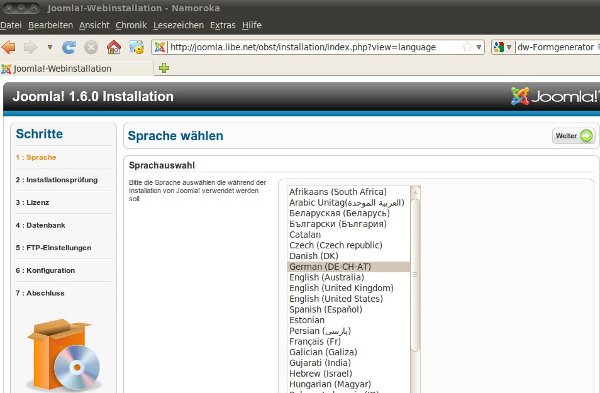
Task: Click step 1 : Sprache
Action: click(x=36, y=157)
